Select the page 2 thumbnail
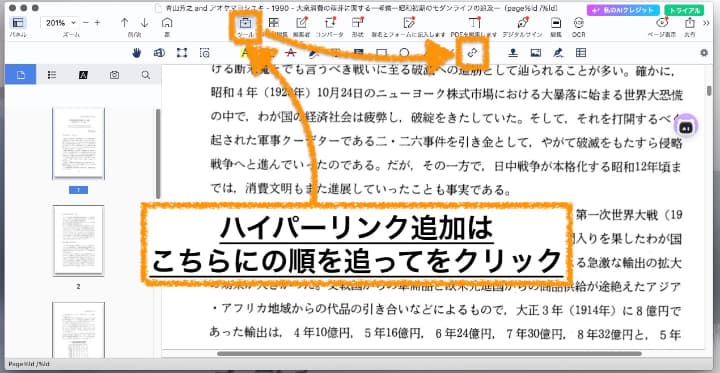 coord(79,240)
